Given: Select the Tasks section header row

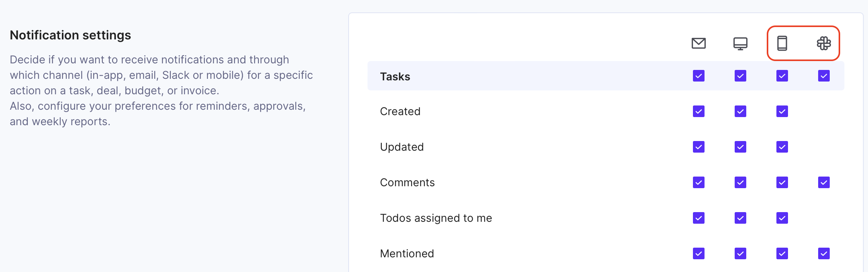Looking at the screenshot, I should coord(606,76).
